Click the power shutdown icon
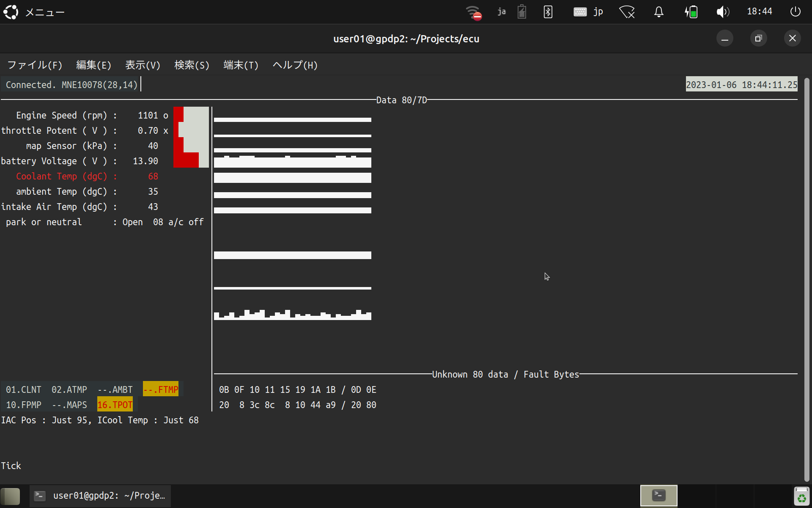 click(795, 12)
